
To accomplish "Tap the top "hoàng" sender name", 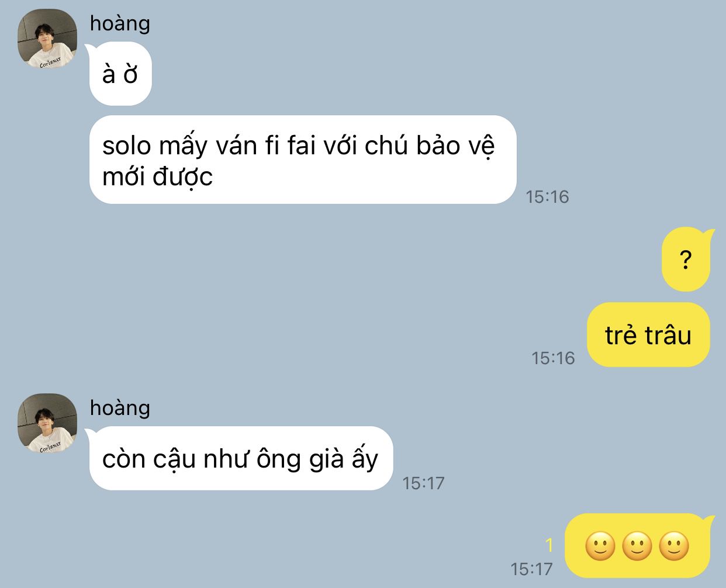I will [120, 23].
